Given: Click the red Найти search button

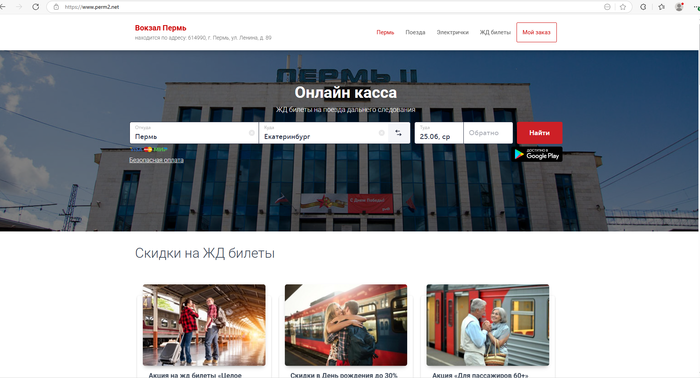Looking at the screenshot, I should [x=539, y=133].
